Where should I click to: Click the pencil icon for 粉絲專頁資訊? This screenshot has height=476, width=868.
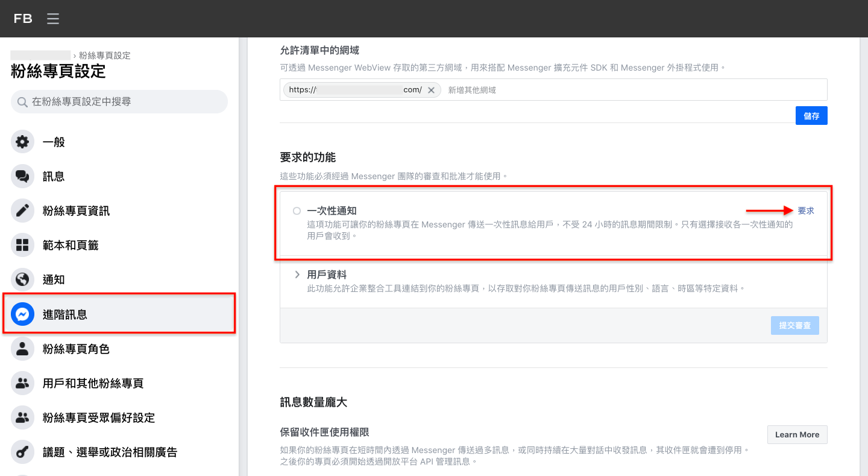(22, 211)
